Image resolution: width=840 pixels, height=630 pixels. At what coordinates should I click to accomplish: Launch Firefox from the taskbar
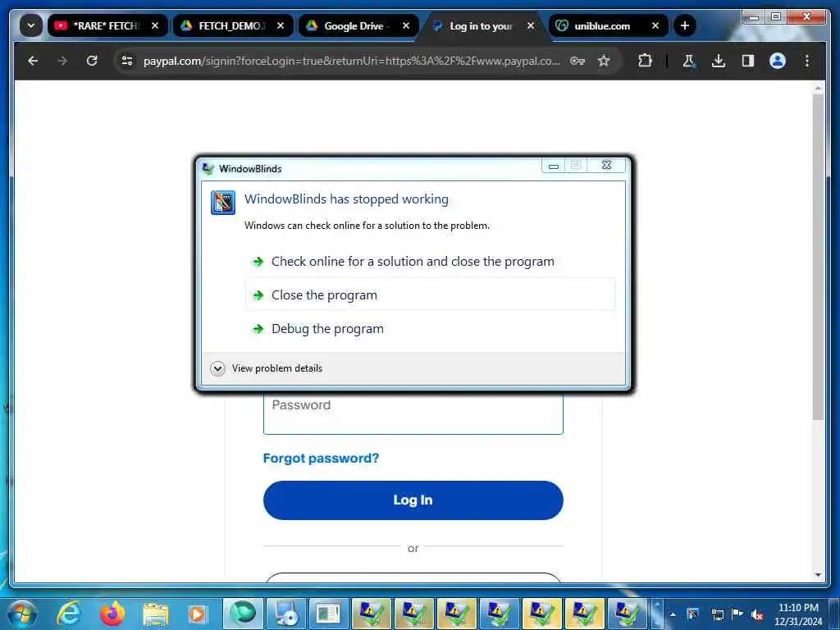112,614
